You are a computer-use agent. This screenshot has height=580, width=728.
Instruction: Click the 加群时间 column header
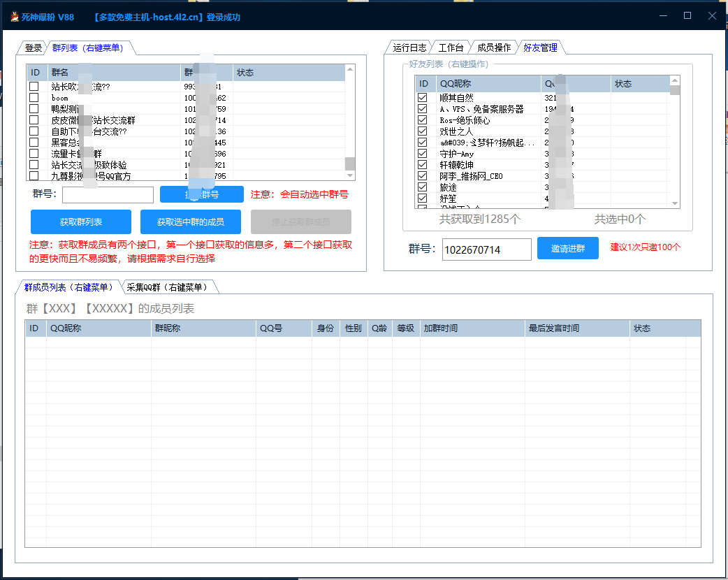[x=472, y=328]
